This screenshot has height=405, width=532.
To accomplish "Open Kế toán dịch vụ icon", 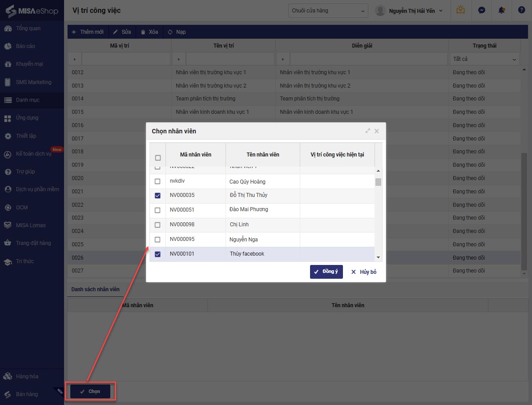I will 8,154.
